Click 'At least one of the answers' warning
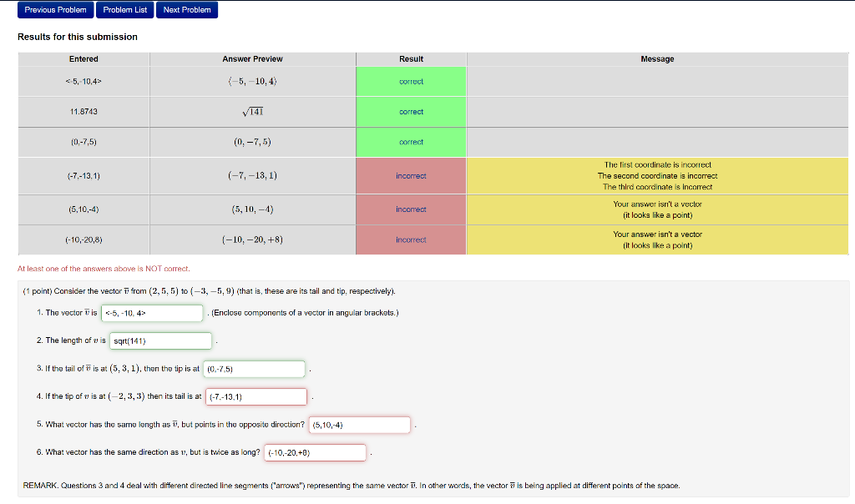855x504 pixels. [104, 269]
